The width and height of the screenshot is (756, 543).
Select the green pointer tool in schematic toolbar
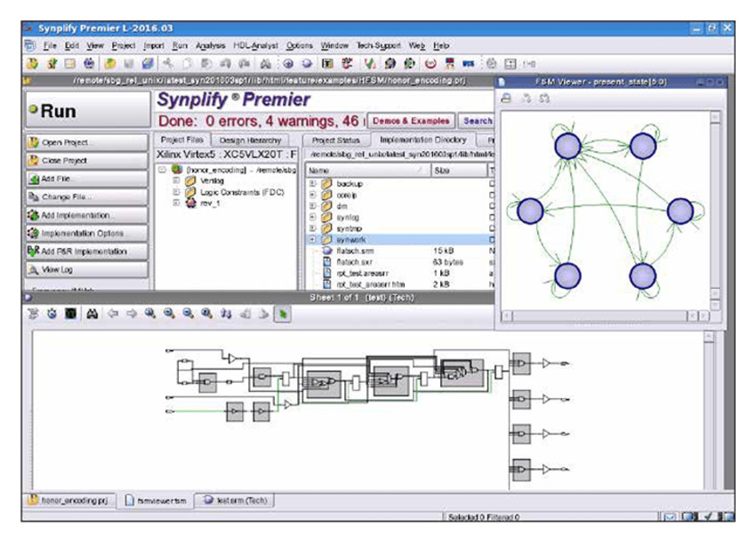283,314
